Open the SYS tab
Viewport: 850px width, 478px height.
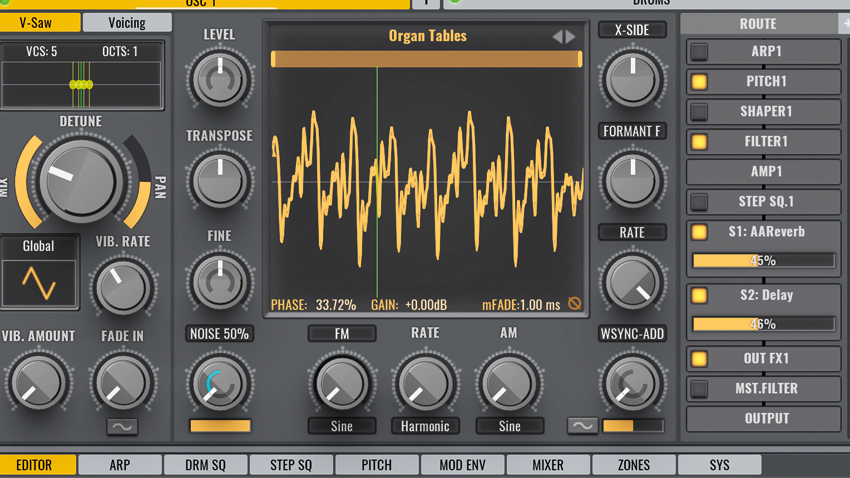coord(719,465)
